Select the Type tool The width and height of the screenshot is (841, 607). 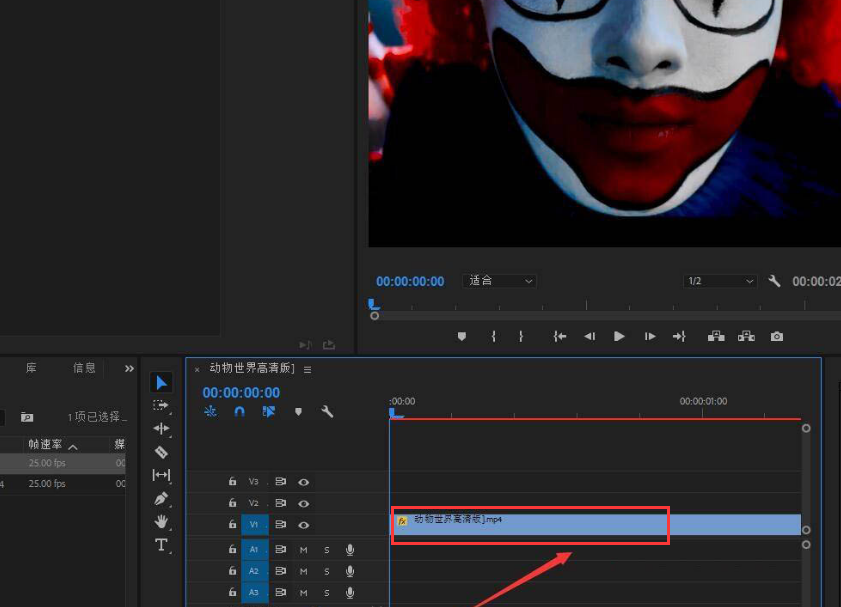click(x=161, y=545)
